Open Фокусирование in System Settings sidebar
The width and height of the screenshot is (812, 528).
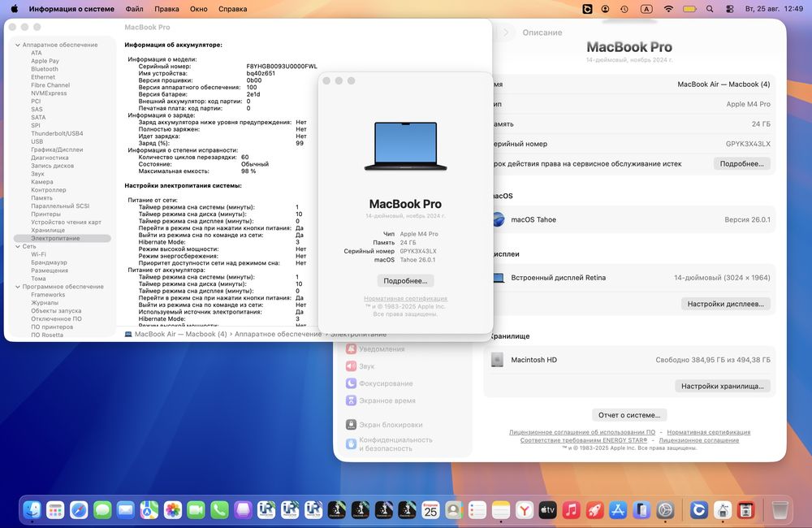coord(379,383)
